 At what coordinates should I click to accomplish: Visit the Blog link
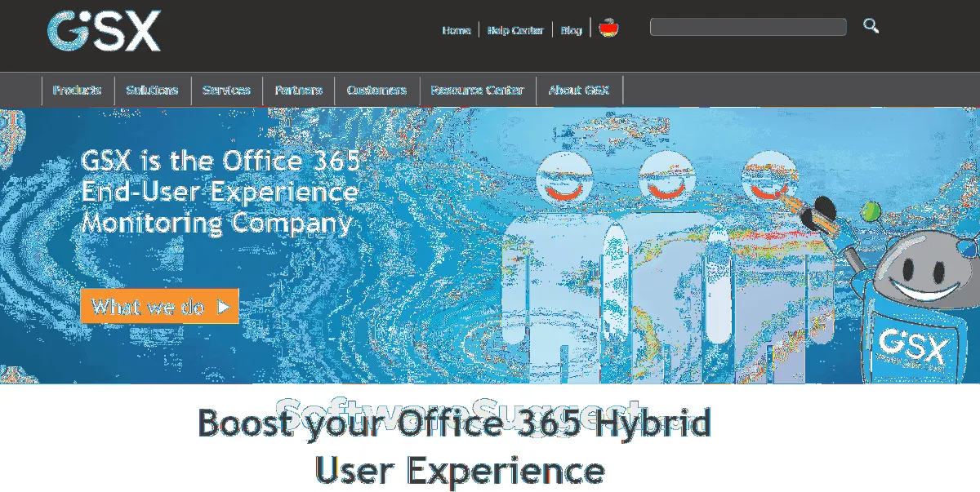(572, 30)
